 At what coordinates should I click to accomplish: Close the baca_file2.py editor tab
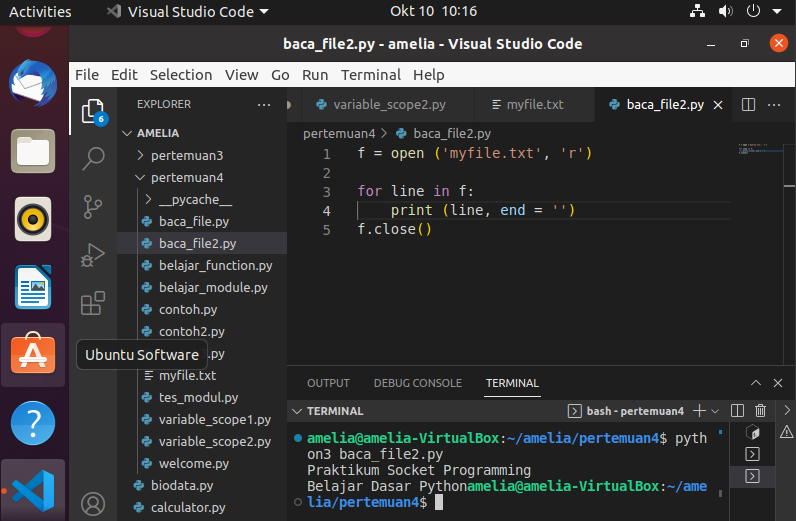(718, 105)
